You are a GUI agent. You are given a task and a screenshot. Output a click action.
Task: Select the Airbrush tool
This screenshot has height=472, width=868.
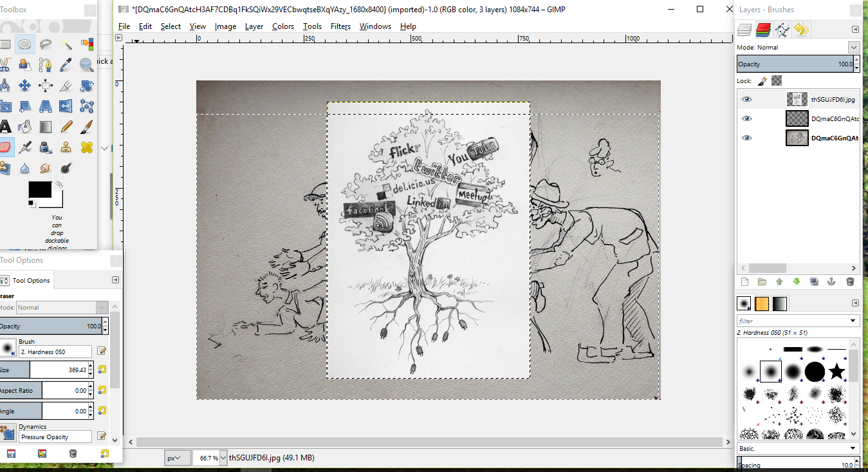(x=24, y=147)
